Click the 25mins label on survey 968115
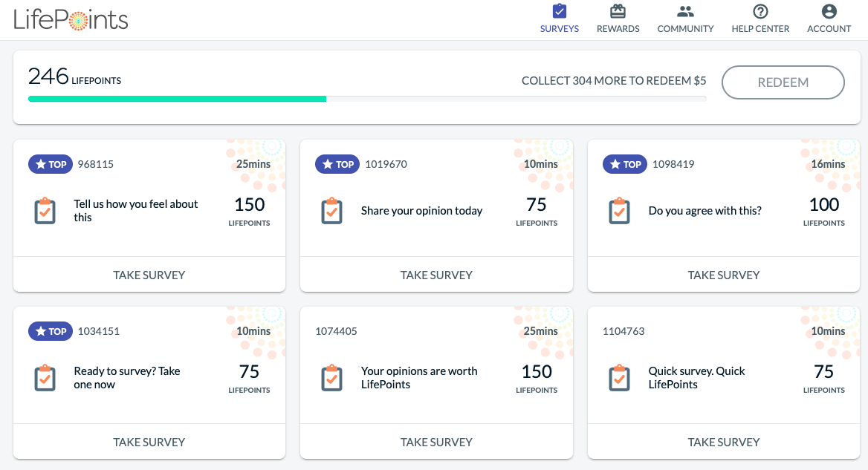 tap(253, 164)
